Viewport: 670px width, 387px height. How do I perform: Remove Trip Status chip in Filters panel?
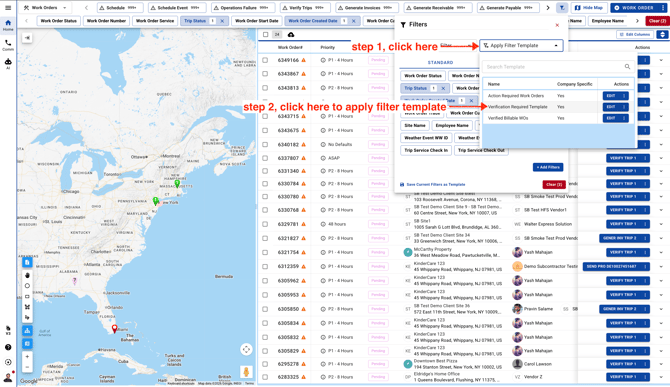443,88
